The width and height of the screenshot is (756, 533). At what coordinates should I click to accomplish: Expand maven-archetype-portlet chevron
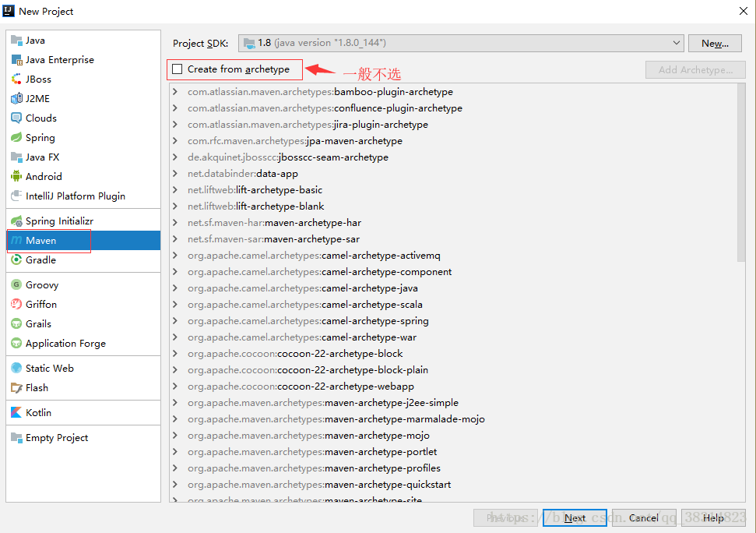click(175, 451)
